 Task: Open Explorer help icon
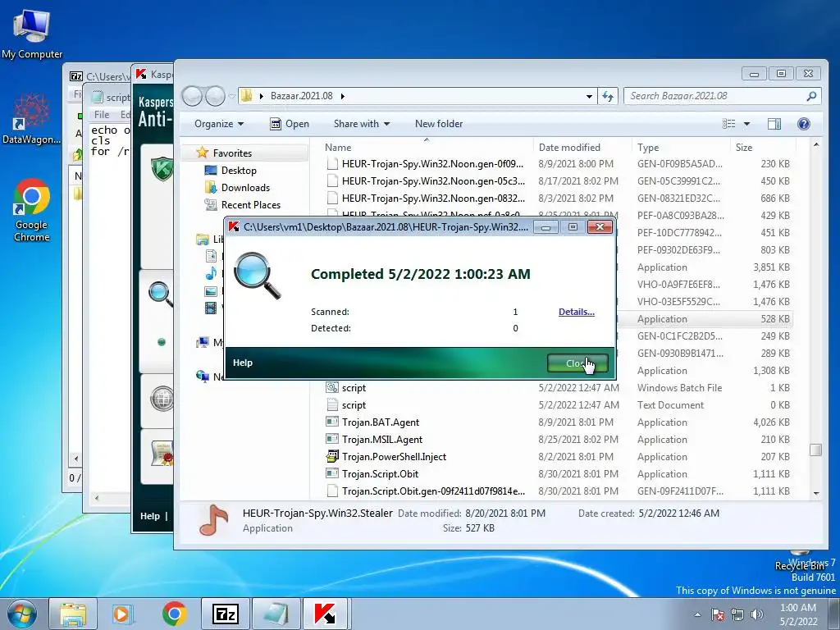tap(804, 124)
